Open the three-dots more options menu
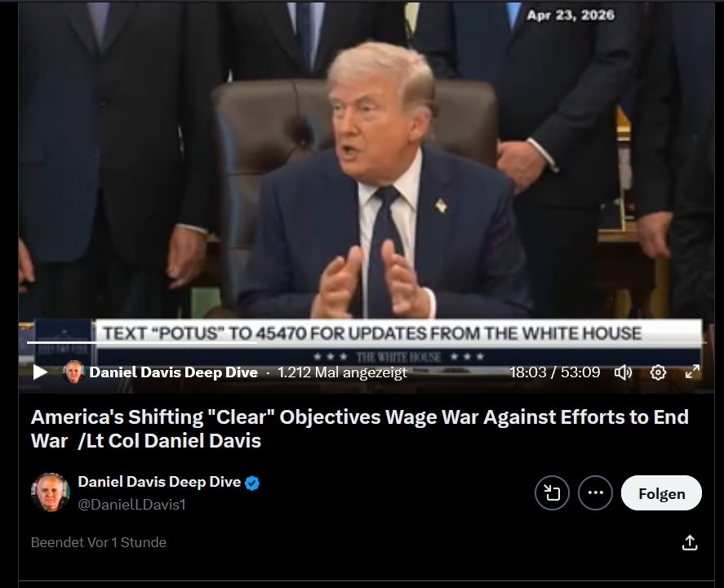Viewport: 724px width, 588px height. [595, 492]
